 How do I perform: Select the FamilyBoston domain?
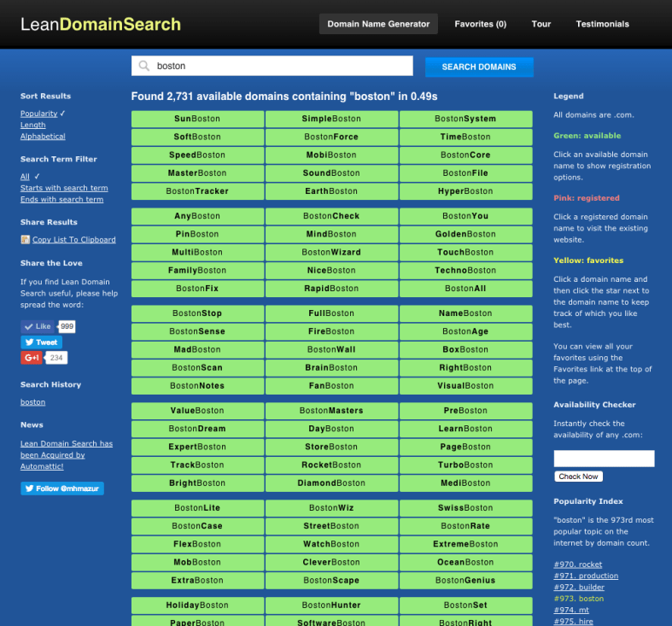coord(197,271)
